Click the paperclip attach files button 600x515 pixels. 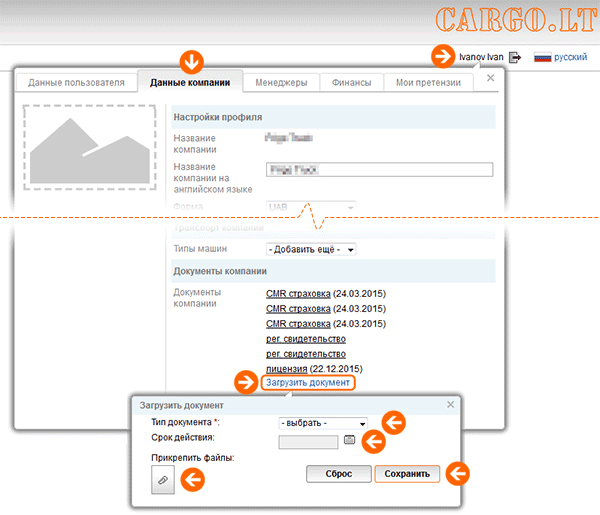click(x=162, y=481)
